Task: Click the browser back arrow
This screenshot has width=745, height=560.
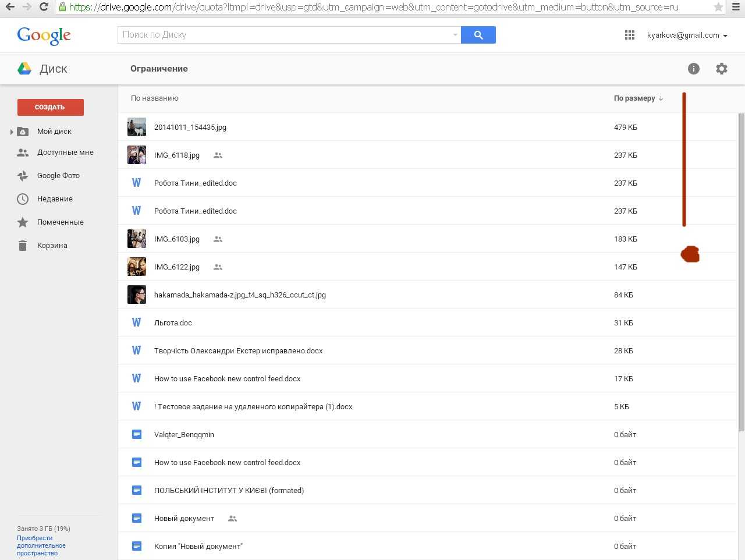Action: [x=10, y=7]
